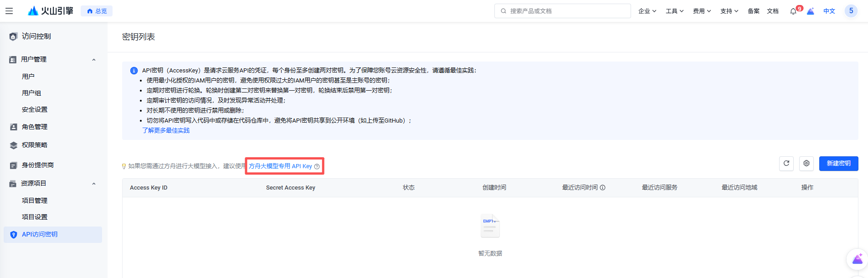This screenshot has width=868, height=278.
Task: Click the 创建时间 column header
Action: 494,187
